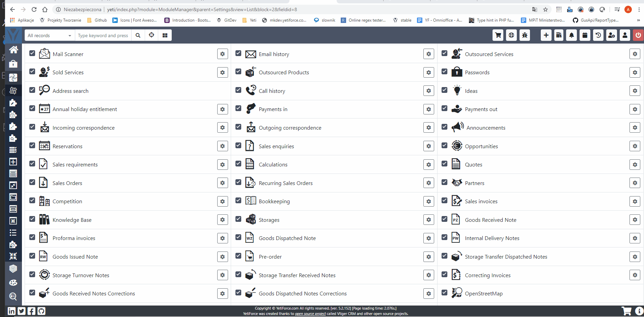Uncheck the Passwords module checkbox
644x317 pixels.
pyautogui.click(x=444, y=72)
